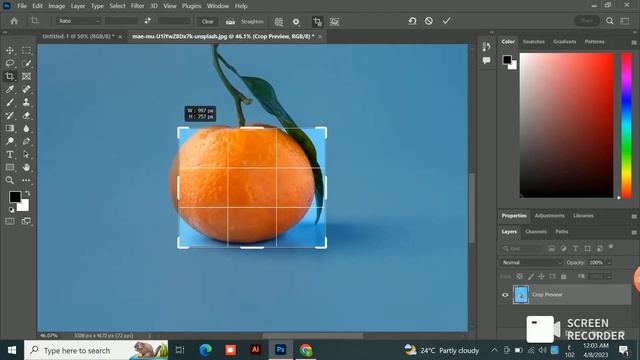Commit the crop with checkmark
Screen dimensions: 640x360
[446, 21]
